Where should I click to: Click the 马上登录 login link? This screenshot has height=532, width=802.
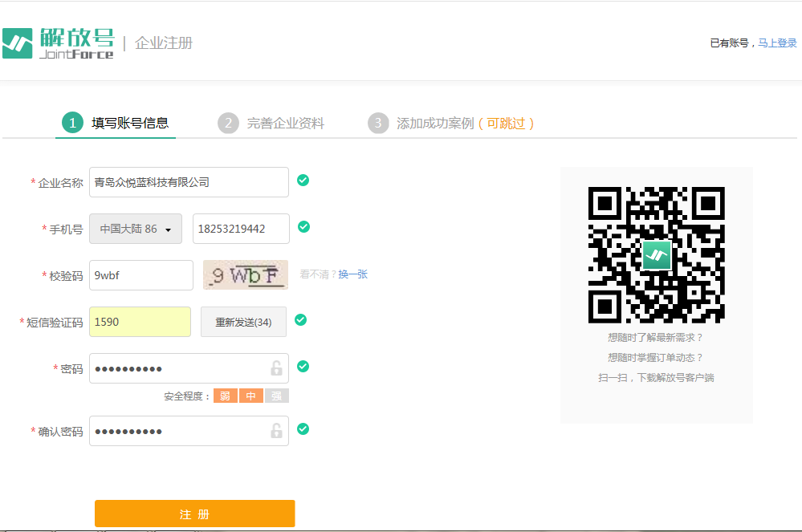point(777,43)
